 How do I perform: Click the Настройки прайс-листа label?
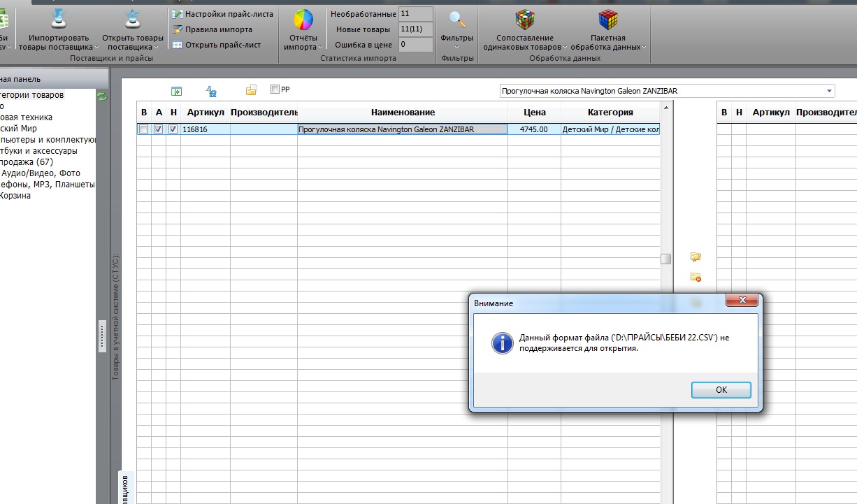229,14
